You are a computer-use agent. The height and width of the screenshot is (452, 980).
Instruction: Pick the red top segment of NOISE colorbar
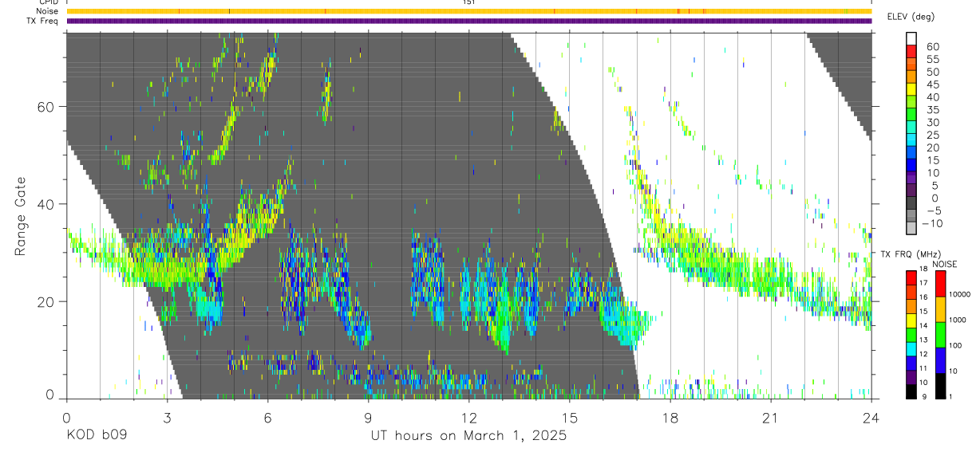tap(941, 284)
